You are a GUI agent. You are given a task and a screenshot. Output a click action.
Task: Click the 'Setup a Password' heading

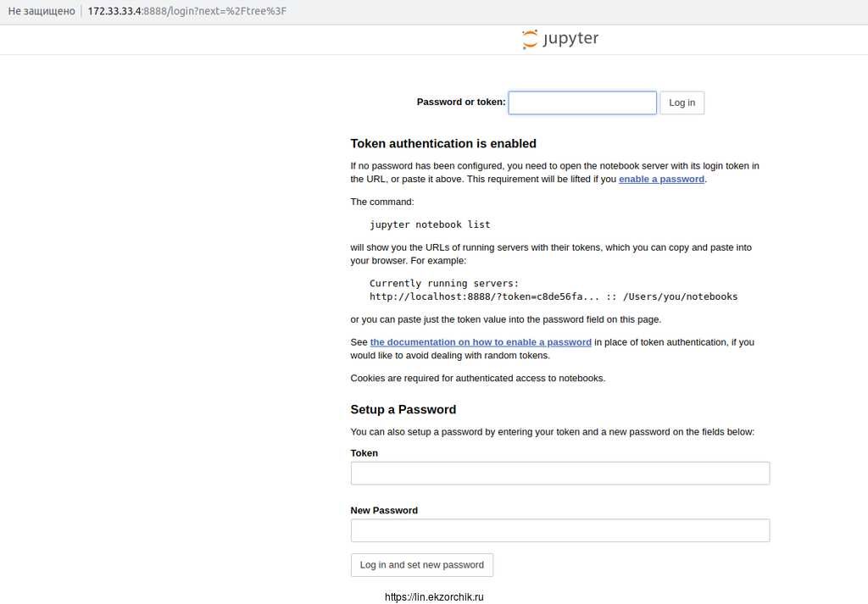pyautogui.click(x=403, y=410)
